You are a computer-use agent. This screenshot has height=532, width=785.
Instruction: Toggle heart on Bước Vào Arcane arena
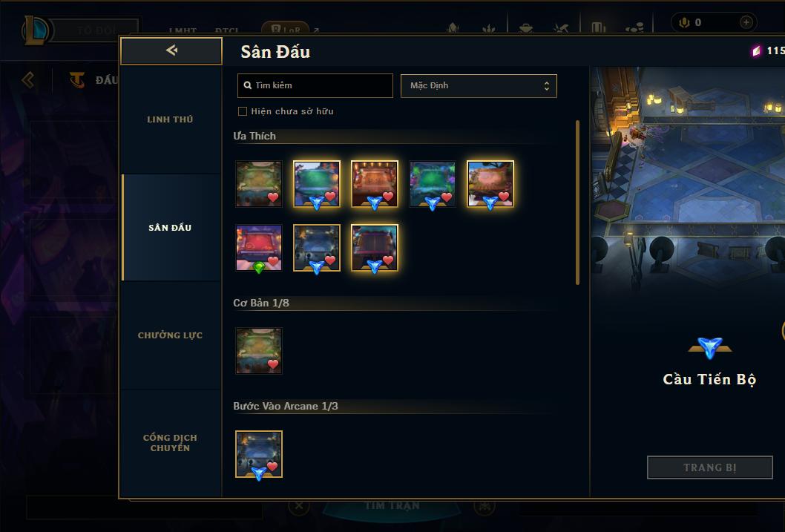272,467
